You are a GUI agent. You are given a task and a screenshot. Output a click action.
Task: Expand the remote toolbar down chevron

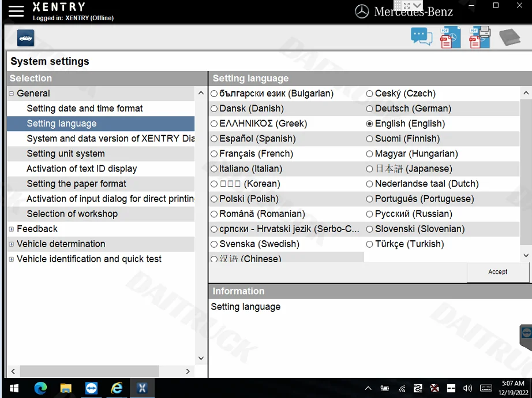tap(417, 5)
